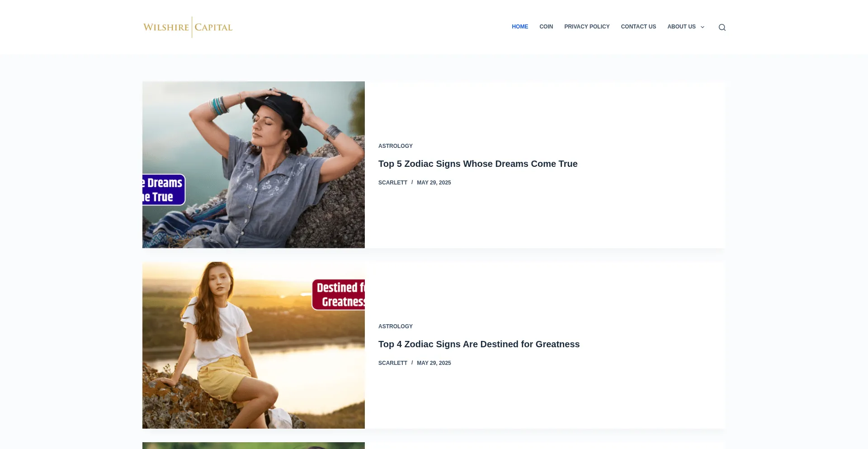
Task: Read 'Top 4 Zodiac Signs Are Destined for Greatness'
Action: click(x=478, y=344)
